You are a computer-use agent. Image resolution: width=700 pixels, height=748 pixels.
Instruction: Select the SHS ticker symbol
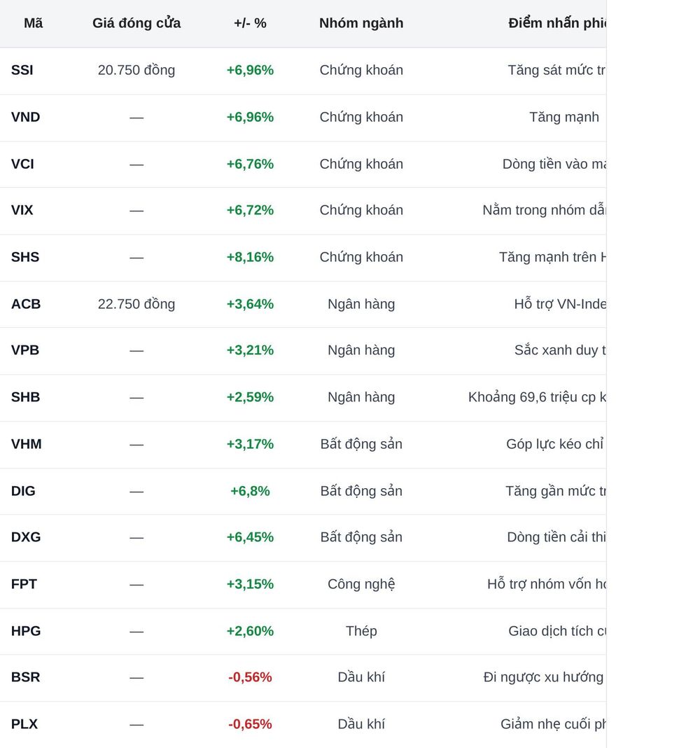[24, 257]
